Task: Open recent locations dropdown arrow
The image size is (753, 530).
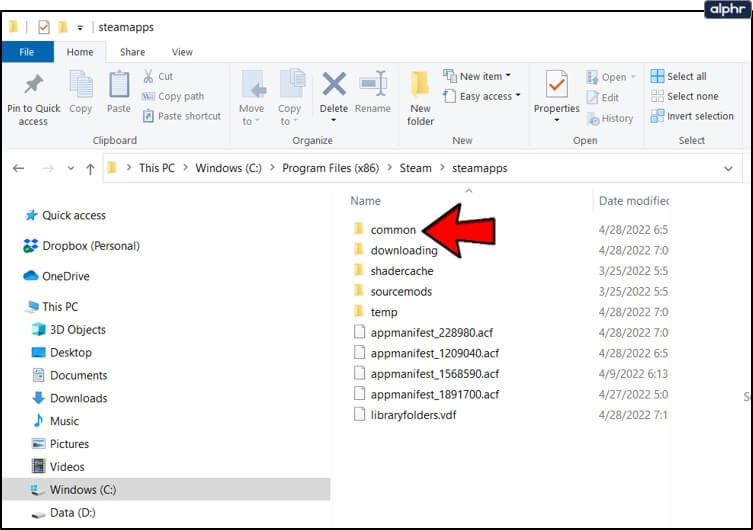Action: click(x=71, y=169)
